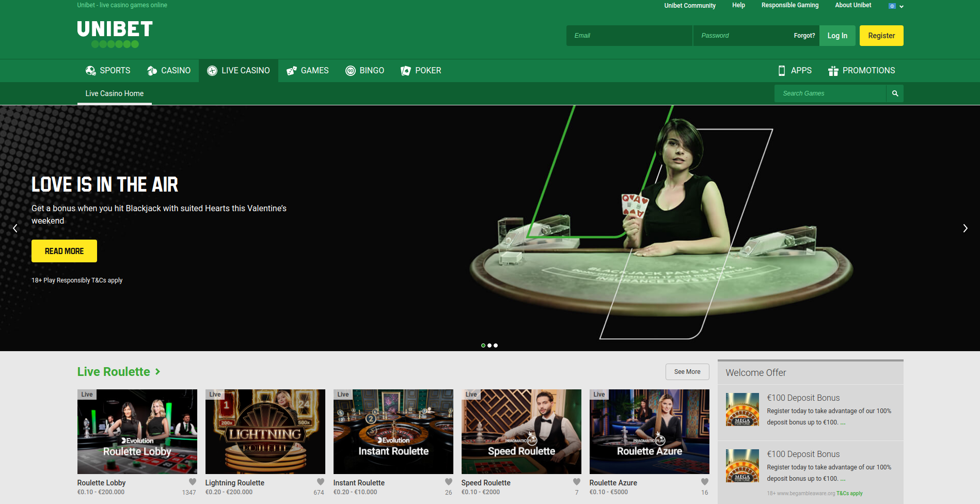Click the Poker cards icon
This screenshot has width=980, height=504.
tap(406, 71)
